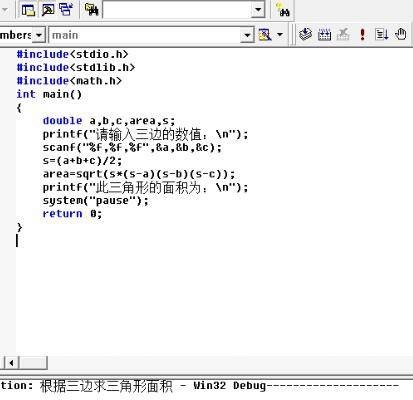The image size is (413, 400).
Task: Click the line '#include<stdio.h>'
Action: click(x=72, y=54)
